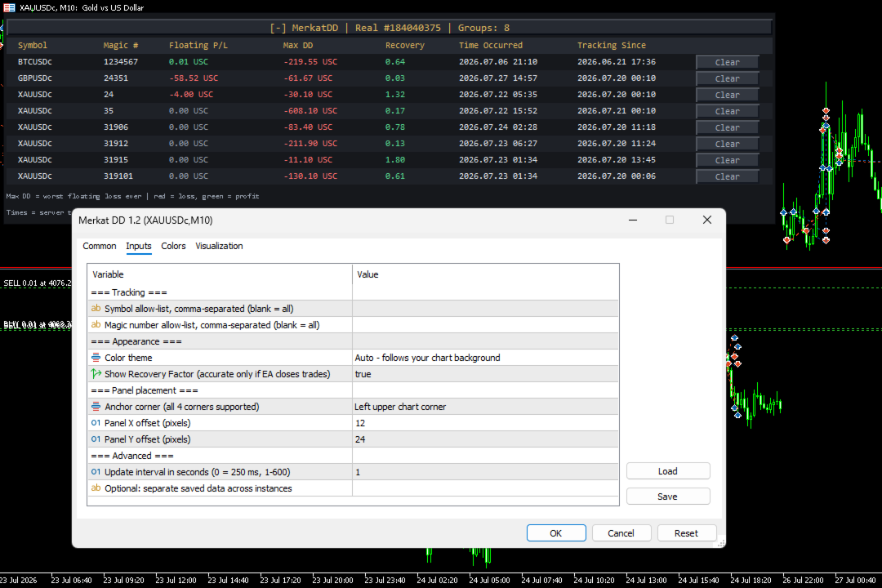882x588 pixels.
Task: Click the 'ab' icon of Symbol allow-list row
Action: pyautogui.click(x=96, y=309)
